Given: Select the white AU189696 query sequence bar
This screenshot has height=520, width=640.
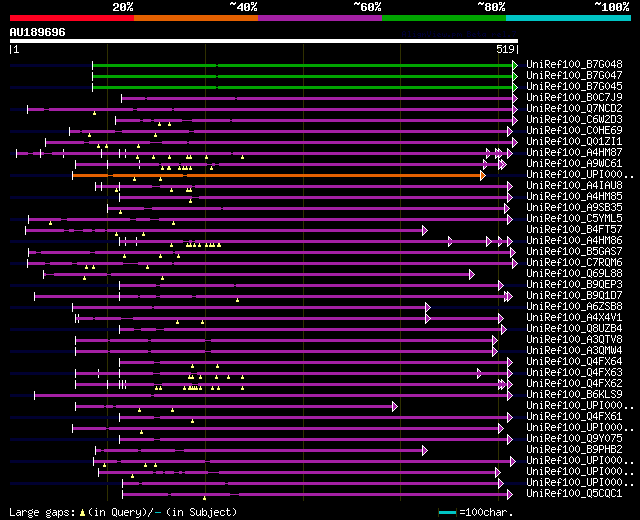Looking at the screenshot, I should tap(264, 41).
